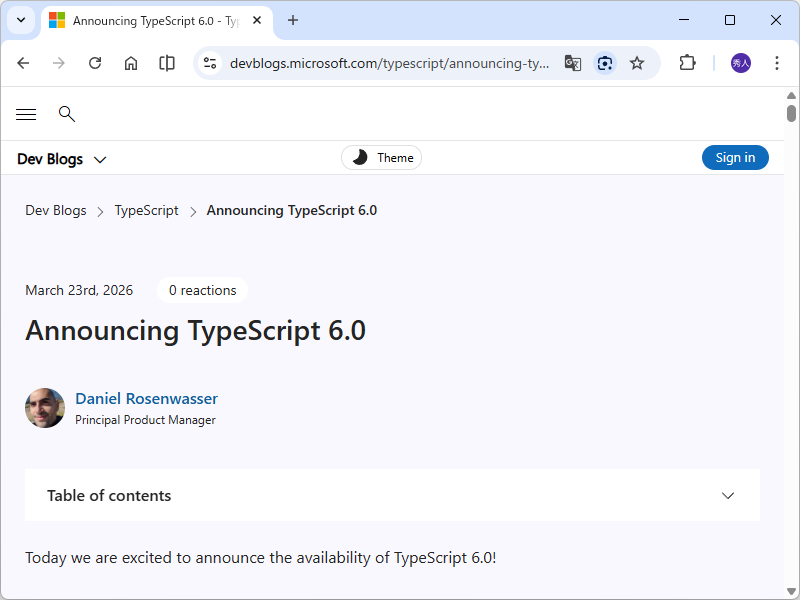Select the Announcing TypeScript 6.0 tab
The height and width of the screenshot is (600, 800).
pos(150,20)
